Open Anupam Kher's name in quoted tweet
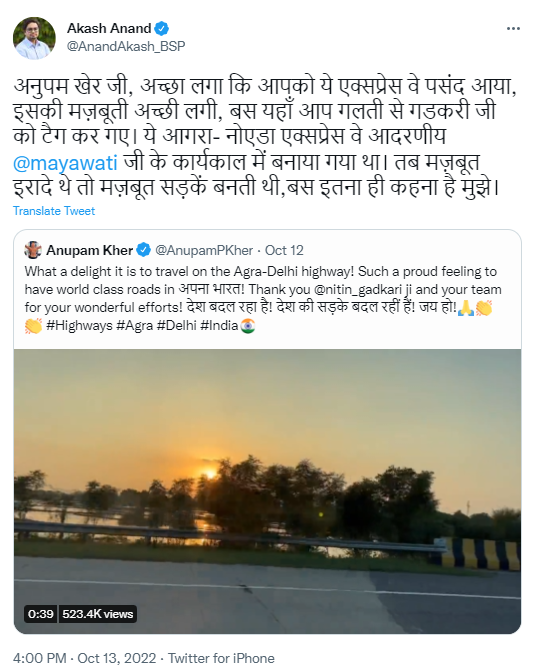 pyautogui.click(x=89, y=250)
